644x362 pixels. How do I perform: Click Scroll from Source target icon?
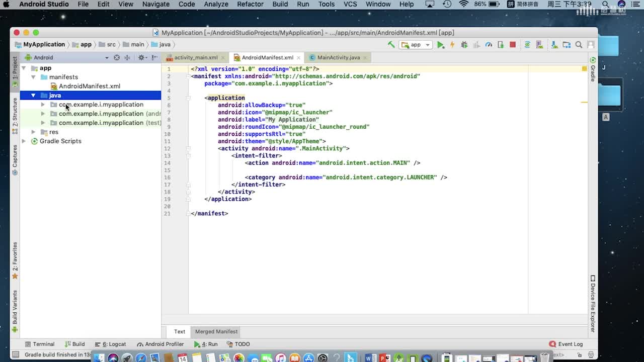coord(117,57)
